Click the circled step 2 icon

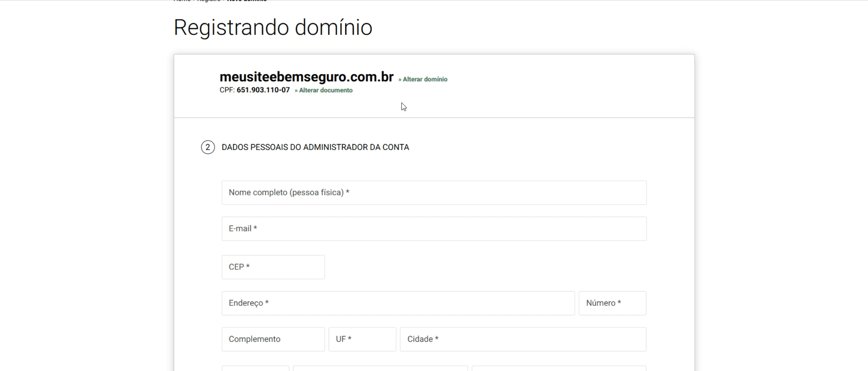point(208,147)
